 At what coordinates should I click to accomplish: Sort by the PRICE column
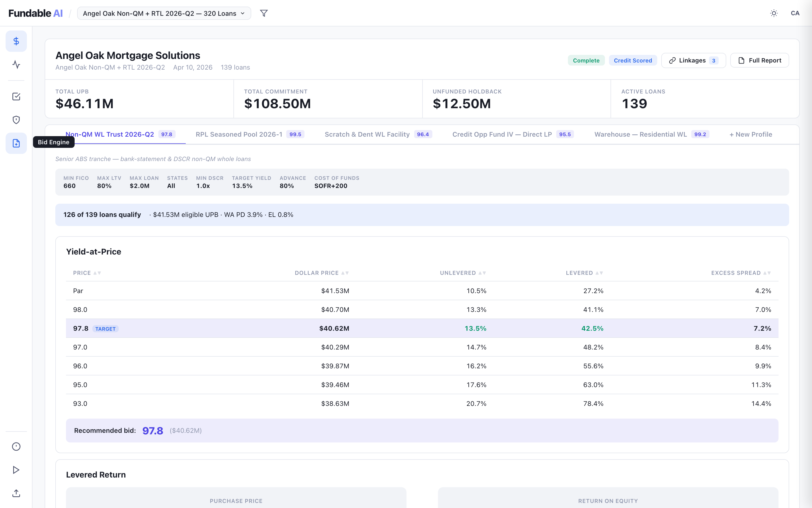click(87, 273)
